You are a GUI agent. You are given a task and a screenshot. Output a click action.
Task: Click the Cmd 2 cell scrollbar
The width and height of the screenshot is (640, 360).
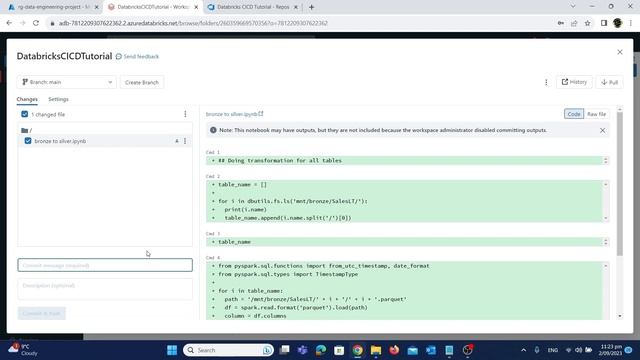coord(606,201)
